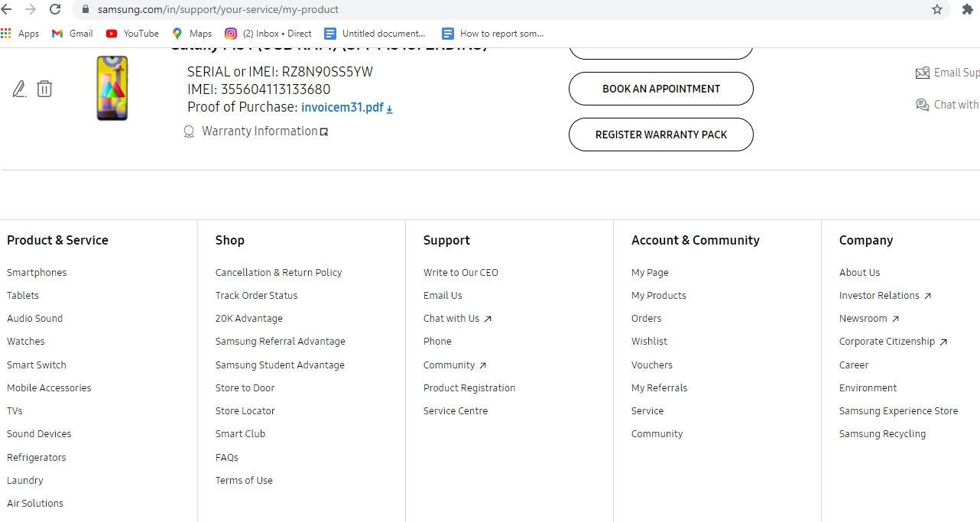Viewport: 980px width, 522px height.
Task: Open Maps bookmark
Action: [x=192, y=34]
